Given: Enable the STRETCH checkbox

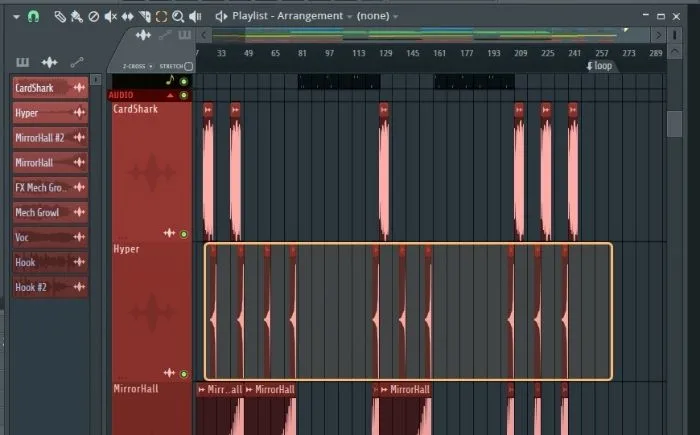Looking at the screenshot, I should [x=188, y=66].
